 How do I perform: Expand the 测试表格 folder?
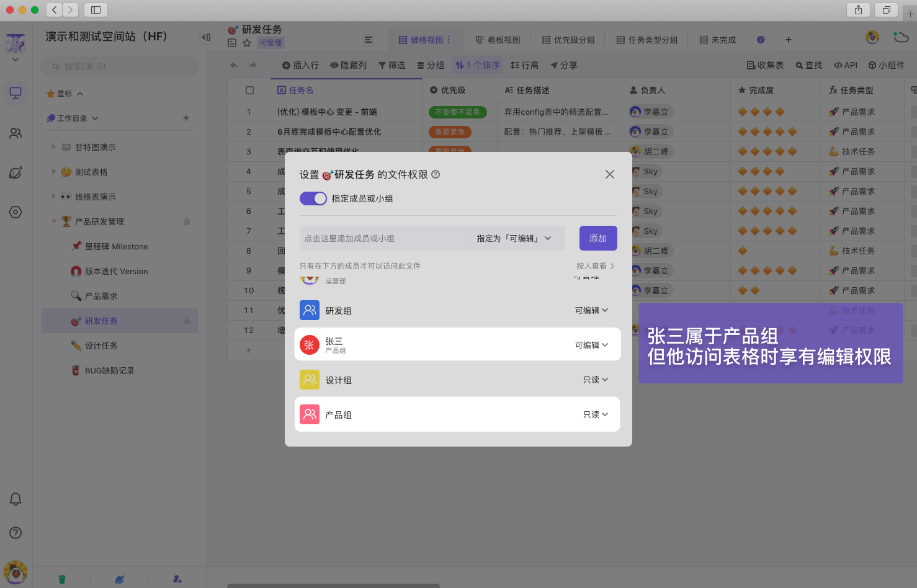pyautogui.click(x=54, y=172)
